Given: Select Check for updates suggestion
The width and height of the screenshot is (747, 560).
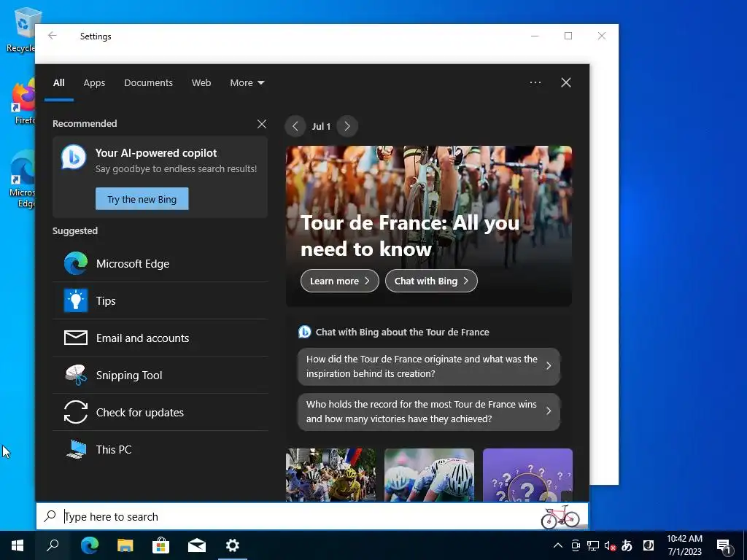Looking at the screenshot, I should (160, 412).
